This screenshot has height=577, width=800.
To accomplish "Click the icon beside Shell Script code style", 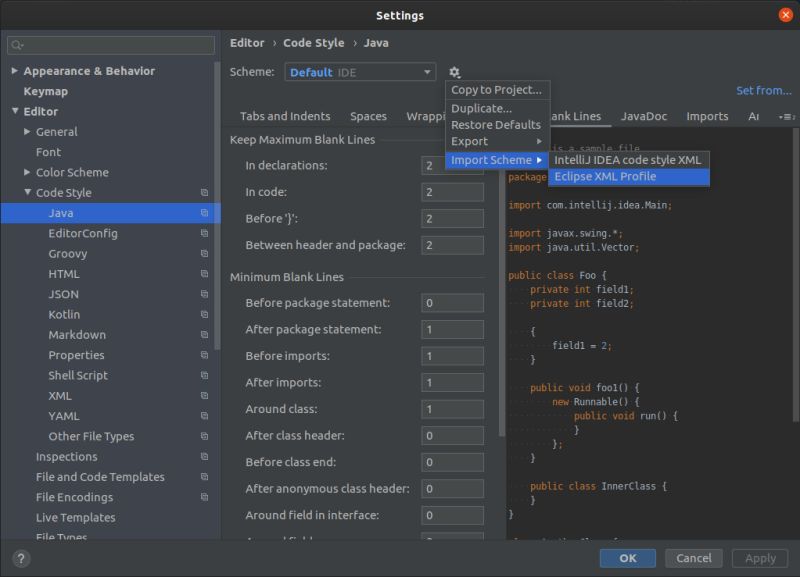I will 204,375.
